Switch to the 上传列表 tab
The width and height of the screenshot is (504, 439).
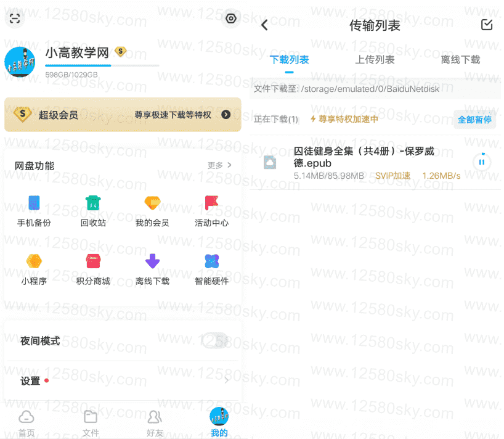tap(375, 60)
